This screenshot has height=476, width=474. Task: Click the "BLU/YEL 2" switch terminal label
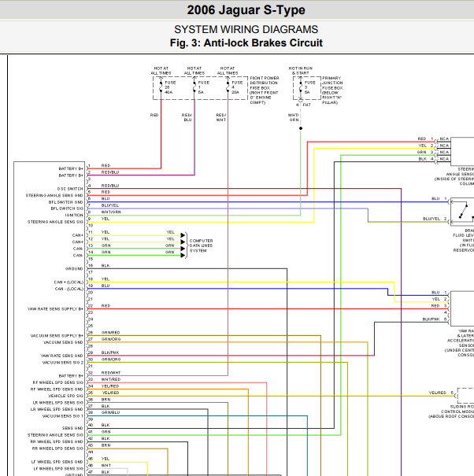[x=435, y=219]
